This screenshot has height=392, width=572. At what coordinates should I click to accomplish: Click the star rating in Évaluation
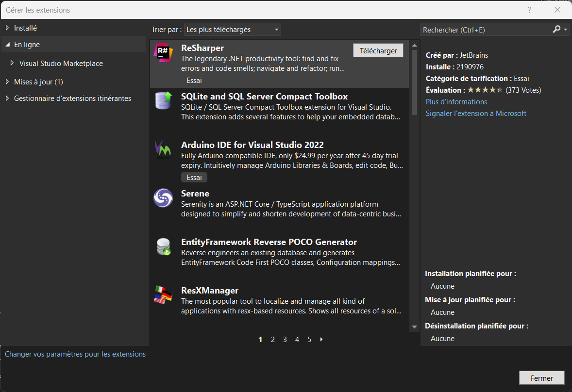[x=485, y=90]
